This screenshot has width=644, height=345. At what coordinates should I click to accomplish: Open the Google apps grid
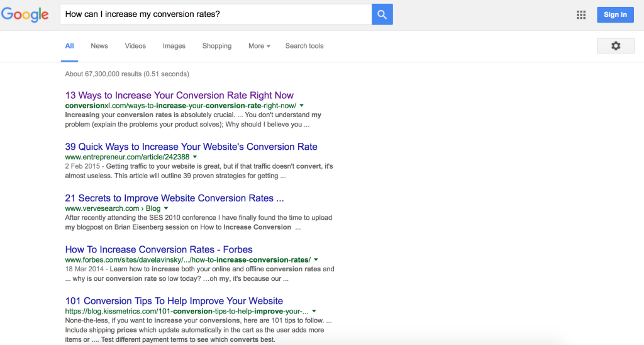580,15
